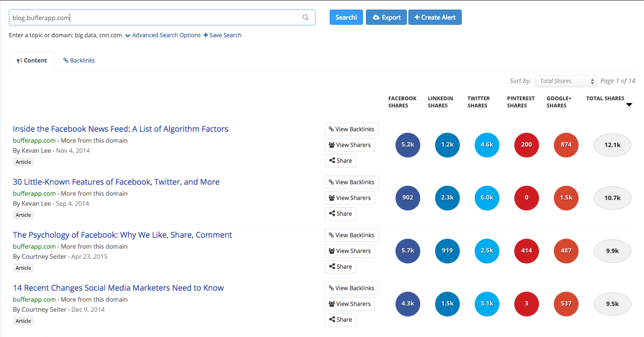Click the Search! button
Image resolution: width=644 pixels, height=337 pixels.
pos(346,17)
